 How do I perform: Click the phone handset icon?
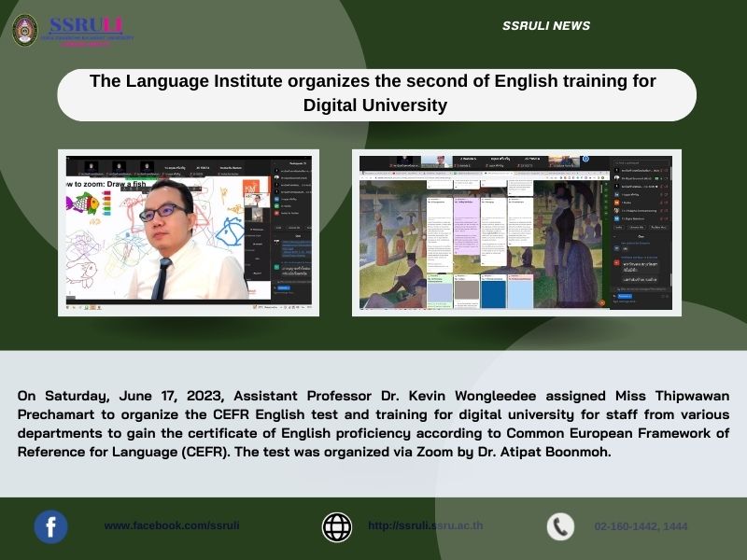560,526
